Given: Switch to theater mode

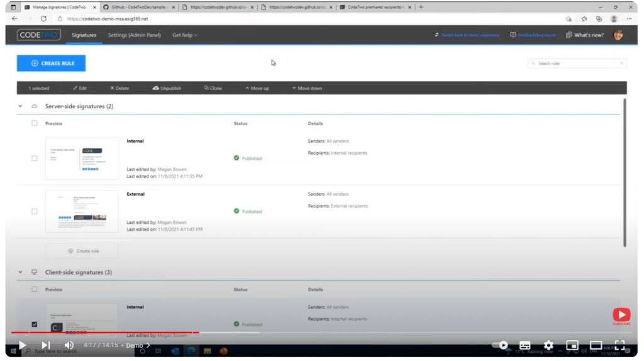Looking at the screenshot, I should 596,345.
